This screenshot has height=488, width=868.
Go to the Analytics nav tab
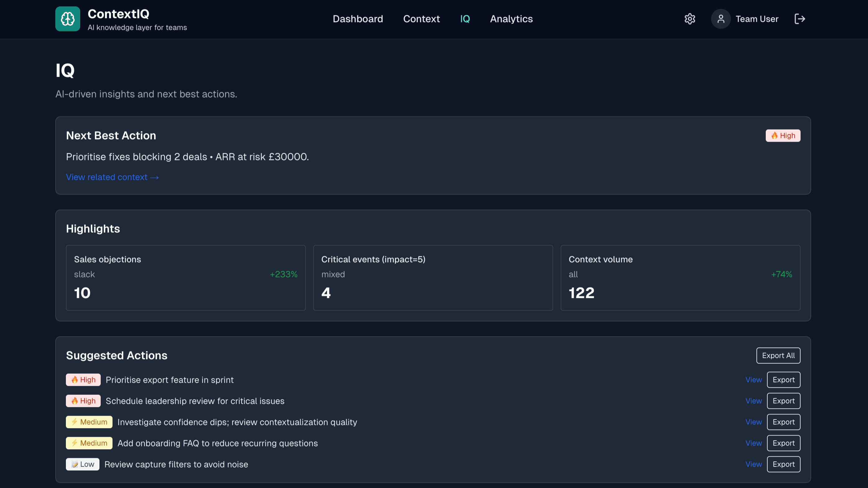pos(511,19)
